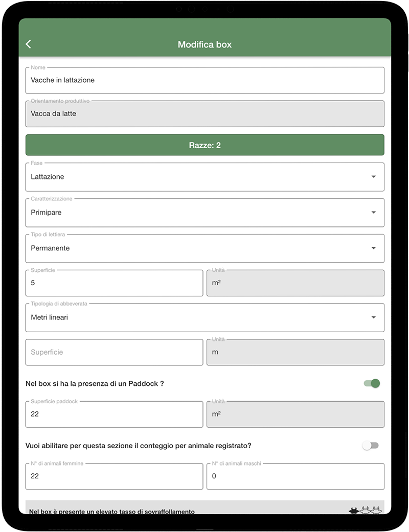Click the empty Superficie abbeverata field

click(113, 352)
